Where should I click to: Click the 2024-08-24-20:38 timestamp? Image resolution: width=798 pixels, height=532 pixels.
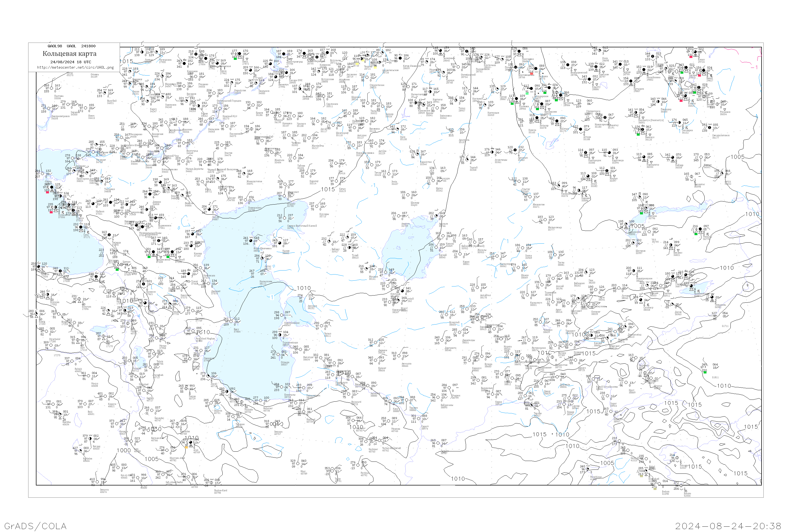click(728, 526)
